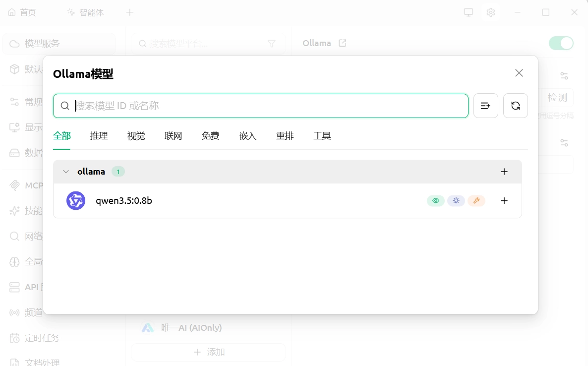Screen dimensions: 588x366
Task: Select the 重排 tab
Action: (285, 136)
